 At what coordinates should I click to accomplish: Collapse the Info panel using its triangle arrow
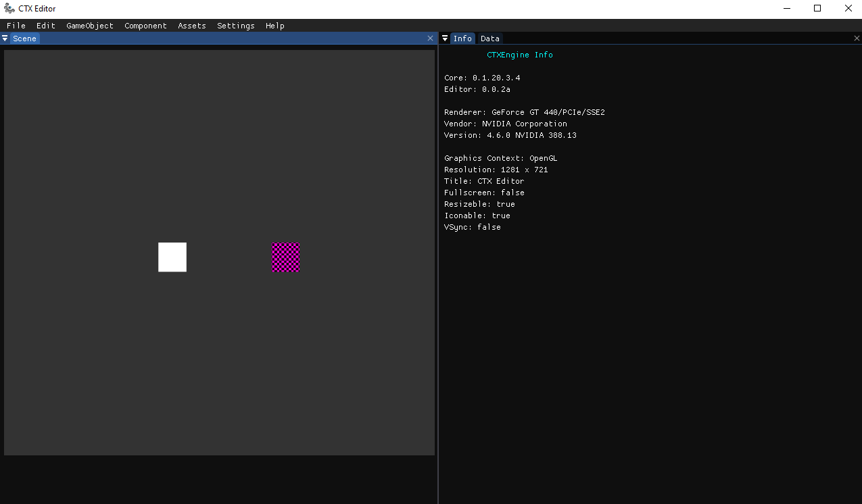click(x=445, y=39)
